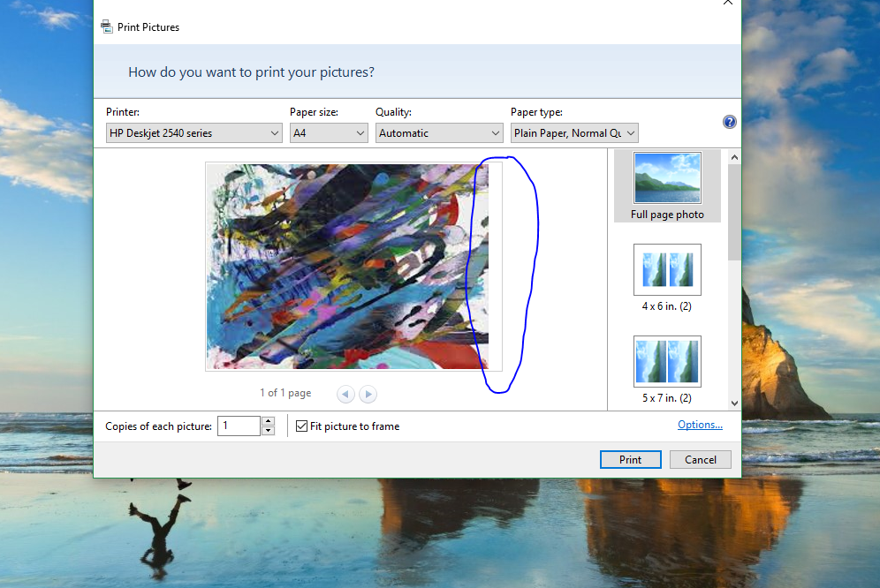Click the layout list scroll down arrow
Screen dimensions: 880x588
coord(734,403)
